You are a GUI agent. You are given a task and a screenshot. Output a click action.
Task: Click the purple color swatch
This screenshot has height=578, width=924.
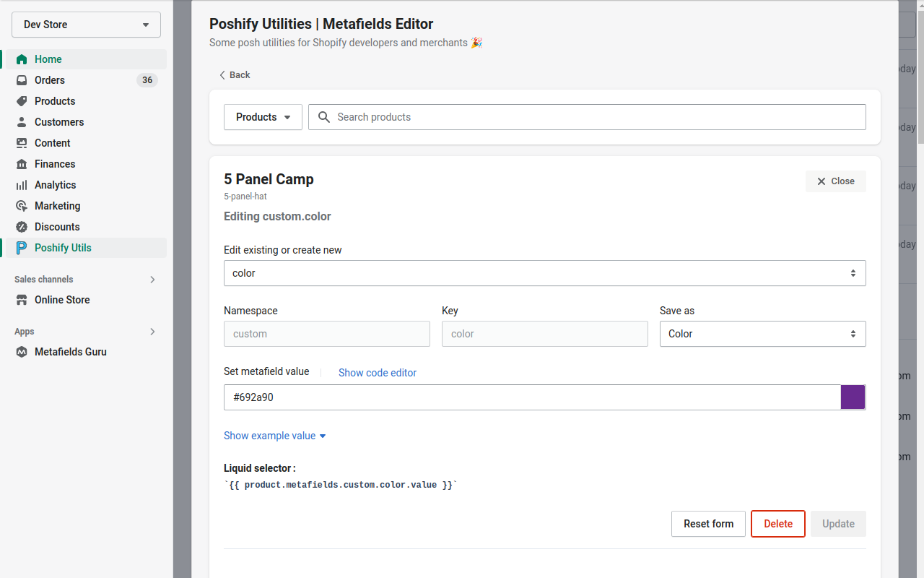pos(853,397)
